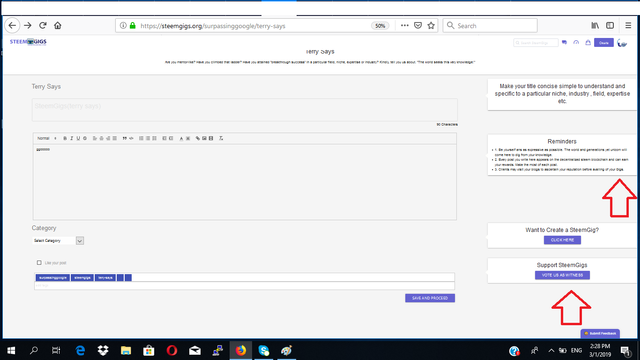This screenshot has width=640, height=360.
Task: Click the dashboard gauge icon in SteemGigs header
Action: 576,42
